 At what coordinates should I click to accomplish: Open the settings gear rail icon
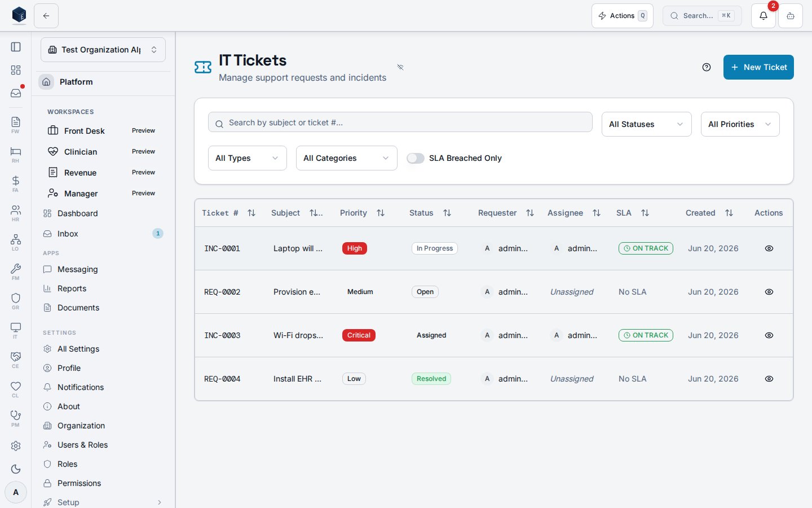coord(16,446)
